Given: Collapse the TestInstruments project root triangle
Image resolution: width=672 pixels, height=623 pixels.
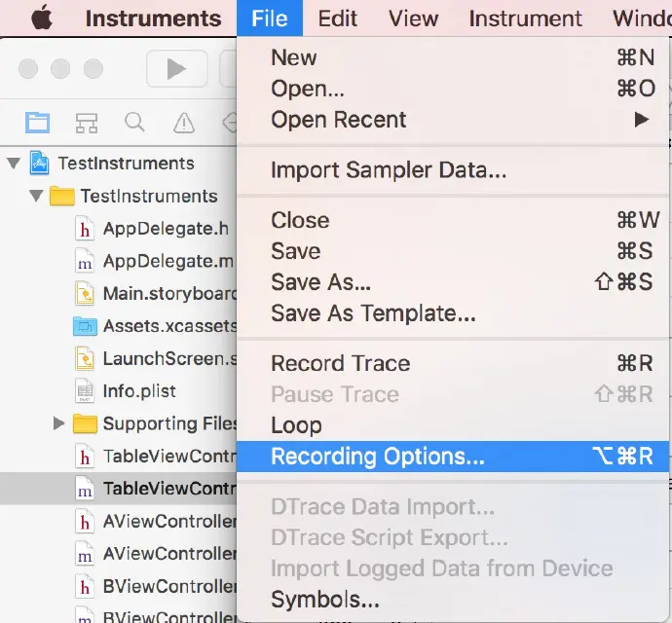Looking at the screenshot, I should [x=14, y=163].
